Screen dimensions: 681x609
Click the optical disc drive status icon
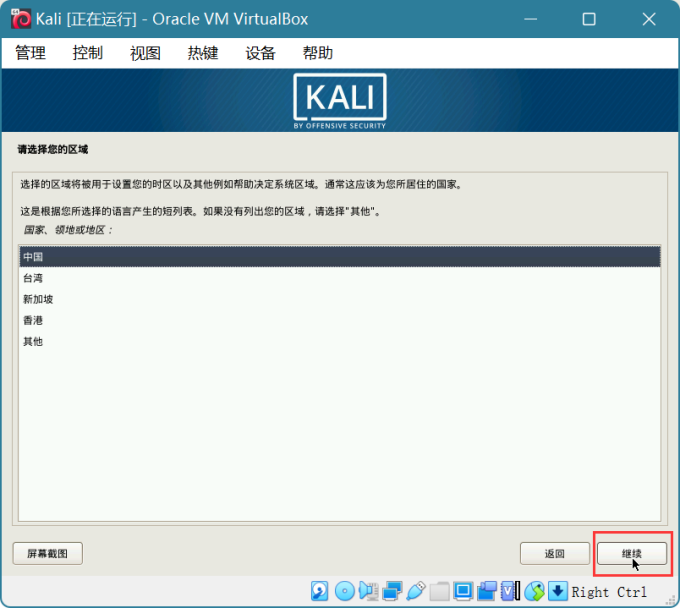click(345, 592)
